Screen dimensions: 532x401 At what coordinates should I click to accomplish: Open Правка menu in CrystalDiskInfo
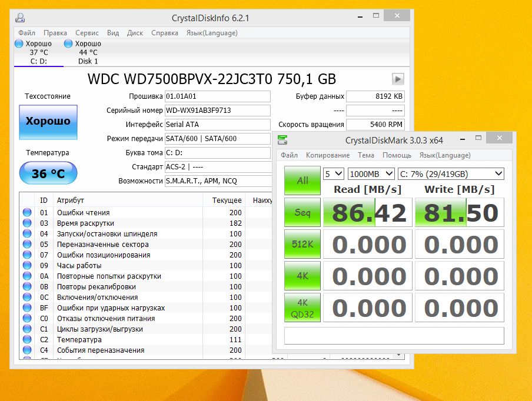pyautogui.click(x=55, y=33)
